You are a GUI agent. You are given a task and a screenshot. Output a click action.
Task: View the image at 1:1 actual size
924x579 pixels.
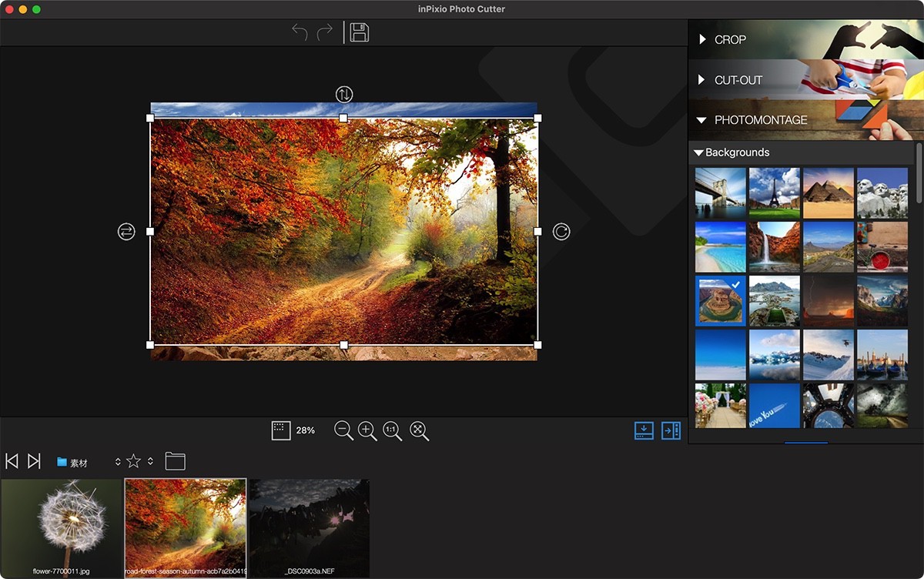(391, 430)
